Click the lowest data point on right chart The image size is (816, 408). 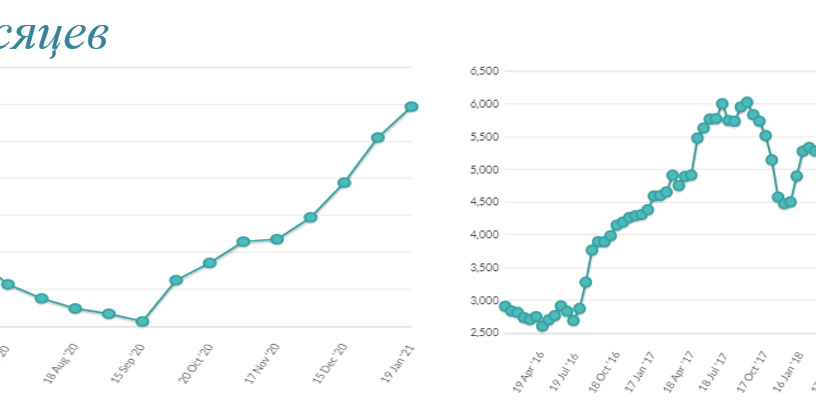(542, 325)
